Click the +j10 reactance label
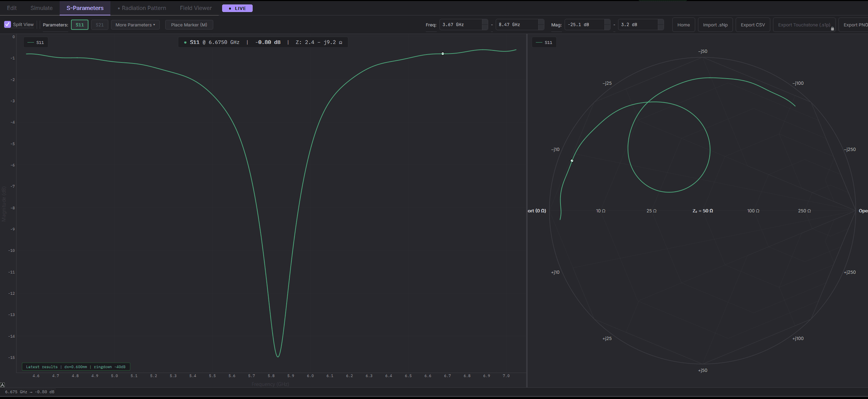Image resolution: width=868 pixels, height=399 pixels. [555, 272]
